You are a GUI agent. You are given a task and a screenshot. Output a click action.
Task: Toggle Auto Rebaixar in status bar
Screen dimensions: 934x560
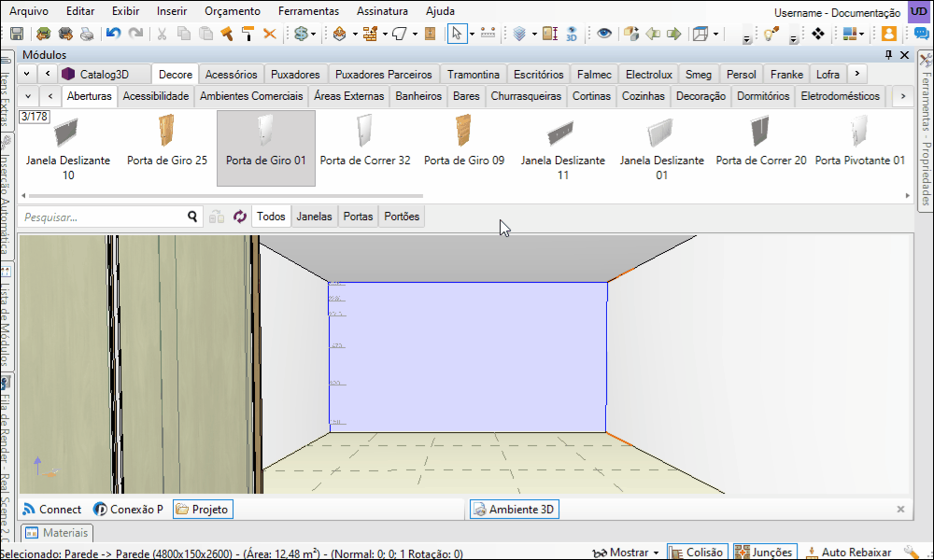pos(848,553)
